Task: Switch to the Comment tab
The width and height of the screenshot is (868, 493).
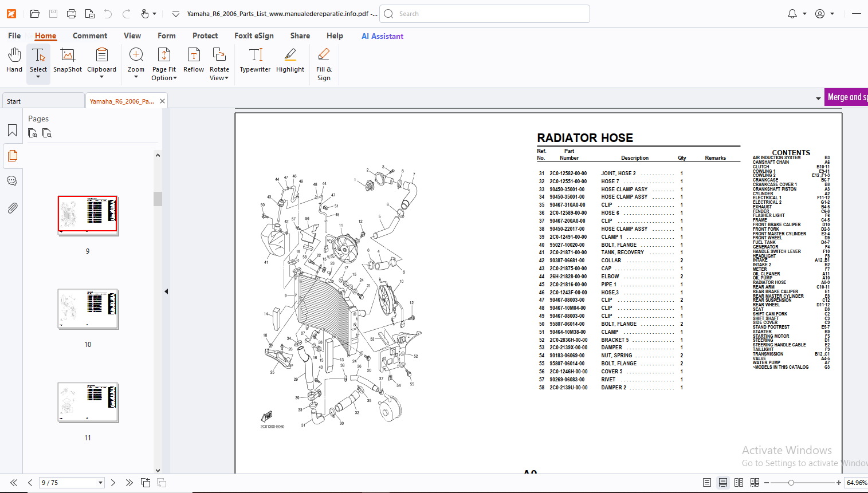Action: point(90,36)
